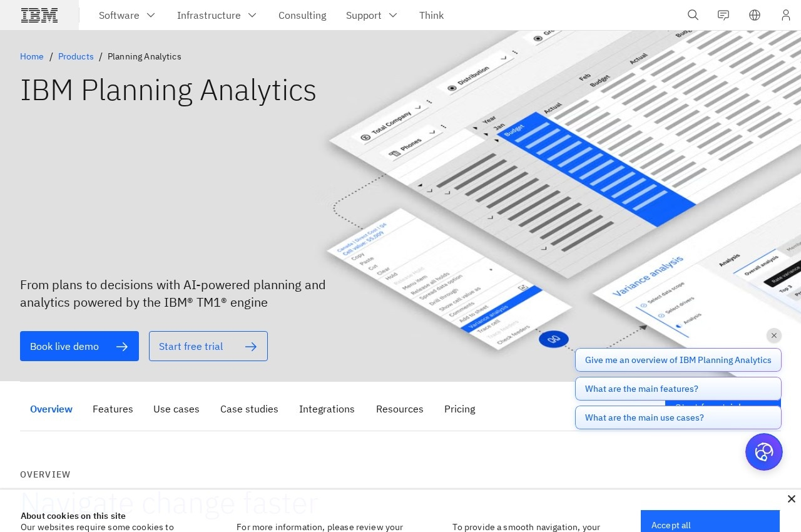Screen dimensions: 801x532
Task: Expand the Software menu
Action: [x=127, y=15]
